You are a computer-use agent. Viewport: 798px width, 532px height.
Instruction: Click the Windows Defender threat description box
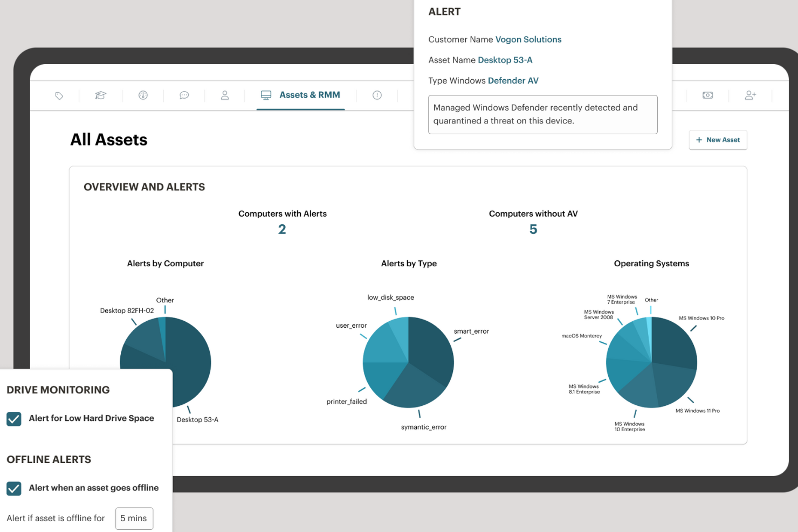click(x=542, y=114)
